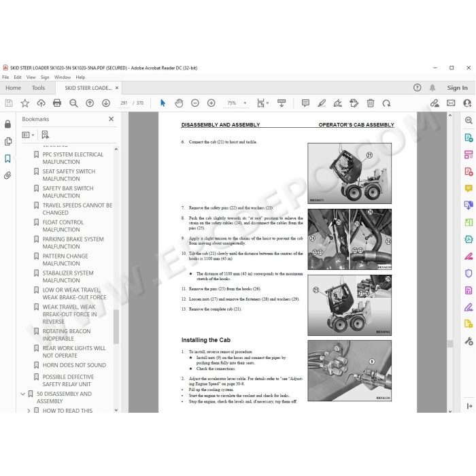Screen dimensions: 476x476
Task: Go to the previous page arrow
Action: click(x=90, y=103)
